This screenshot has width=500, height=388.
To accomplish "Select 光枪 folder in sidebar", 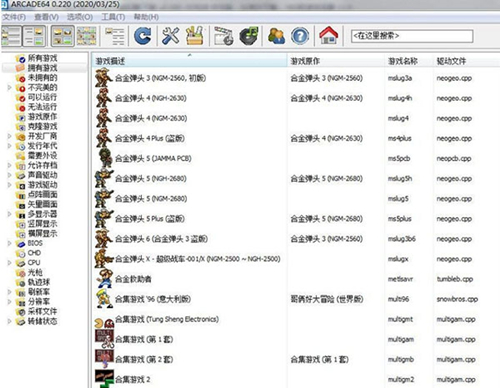I will tap(29, 272).
